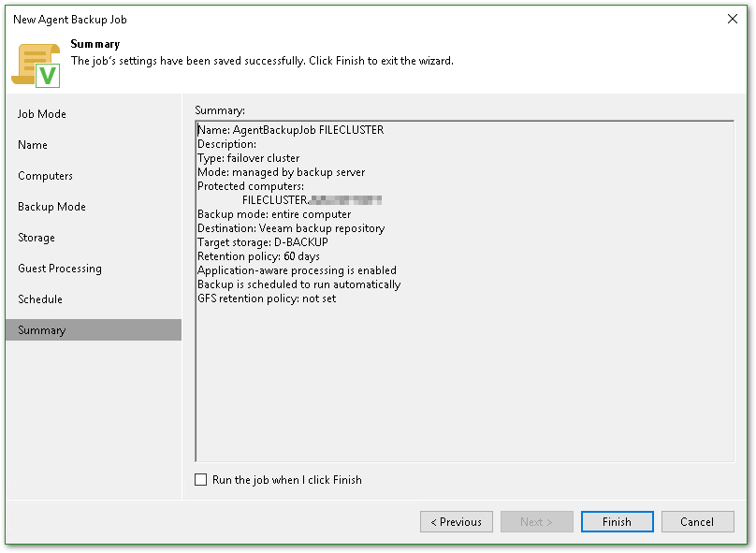Viewport: 756px width, 553px height.
Task: Click the Retention policy 60 days line
Action: (x=258, y=256)
